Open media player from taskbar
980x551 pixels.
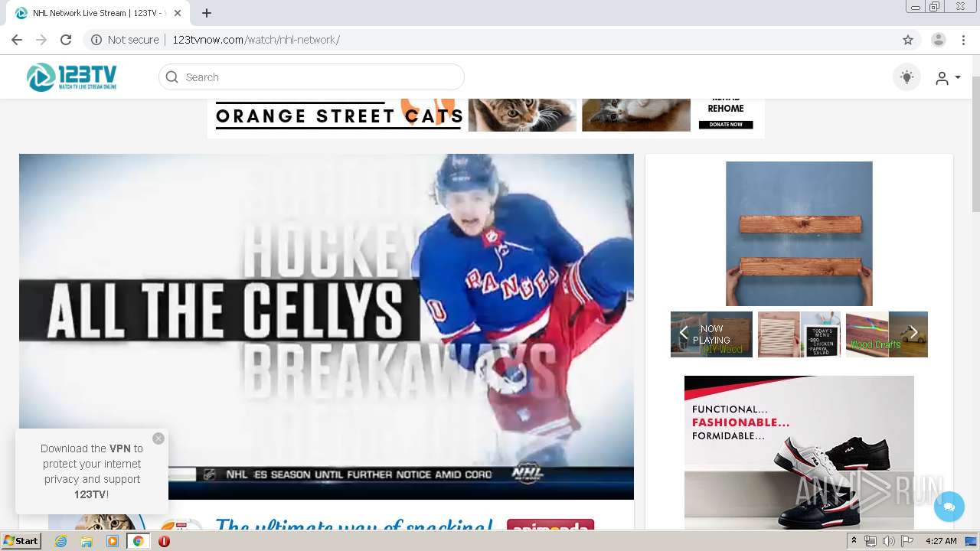click(113, 541)
